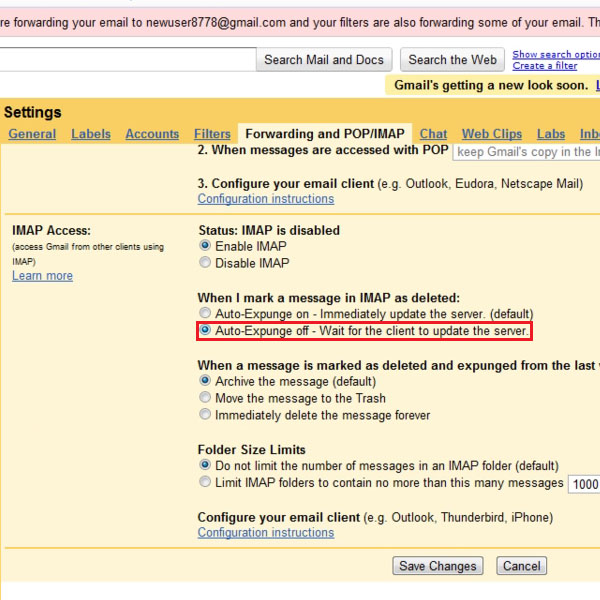Select Archive the message (default)
This screenshot has height=600, width=600.
[205, 380]
